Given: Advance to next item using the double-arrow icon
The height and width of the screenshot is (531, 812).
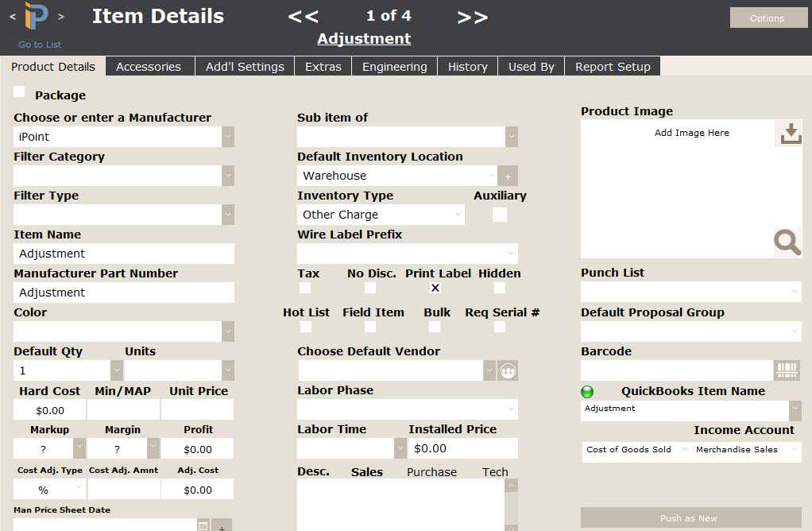Looking at the screenshot, I should 472,17.
